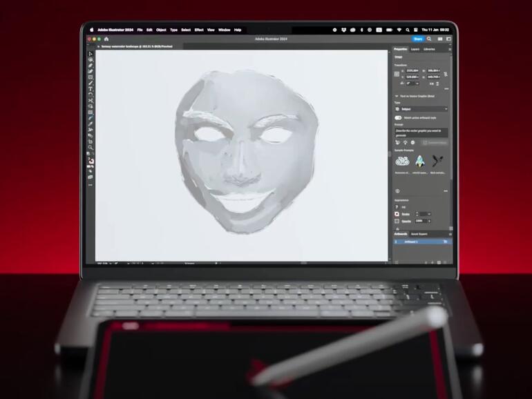This screenshot has width=532, height=399.
Task: Click the battery icon in menu bar
Action: tap(389, 30)
